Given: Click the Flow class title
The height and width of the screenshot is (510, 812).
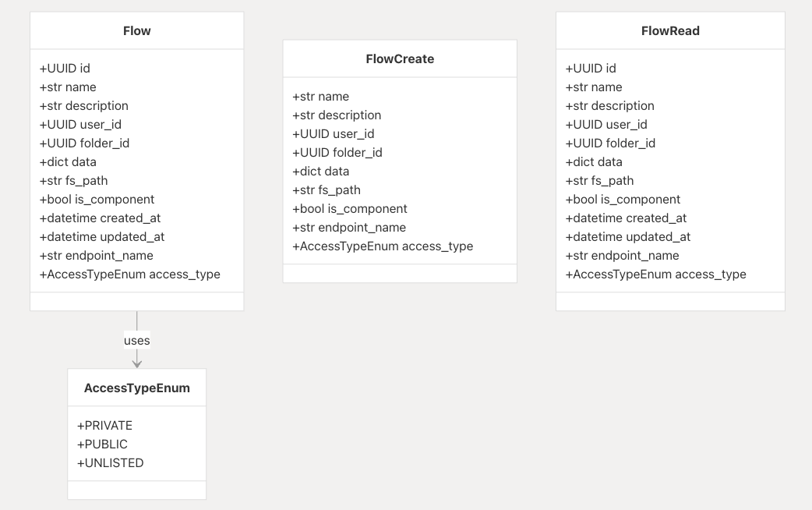Looking at the screenshot, I should click(137, 31).
